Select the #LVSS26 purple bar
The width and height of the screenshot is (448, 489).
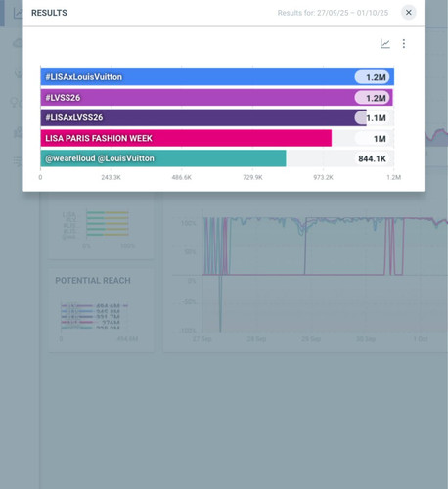pyautogui.click(x=216, y=98)
